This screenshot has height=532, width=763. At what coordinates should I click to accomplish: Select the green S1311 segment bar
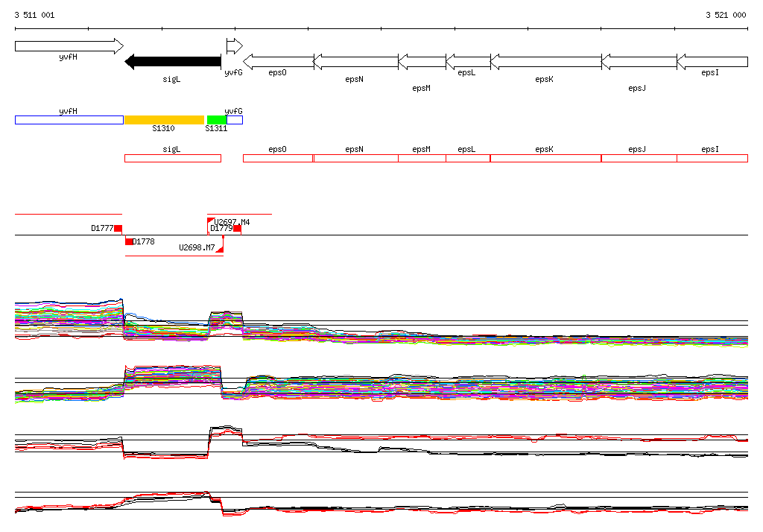pyautogui.click(x=217, y=120)
